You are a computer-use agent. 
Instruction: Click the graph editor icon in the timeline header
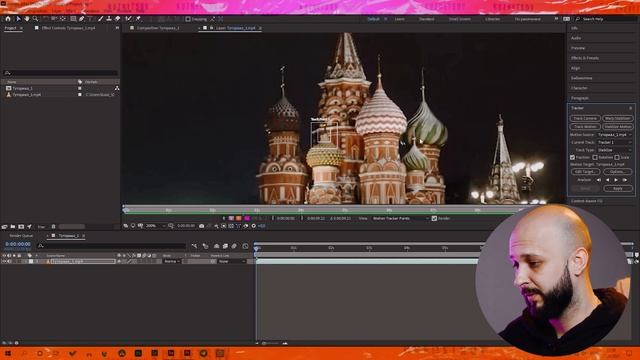(x=245, y=246)
